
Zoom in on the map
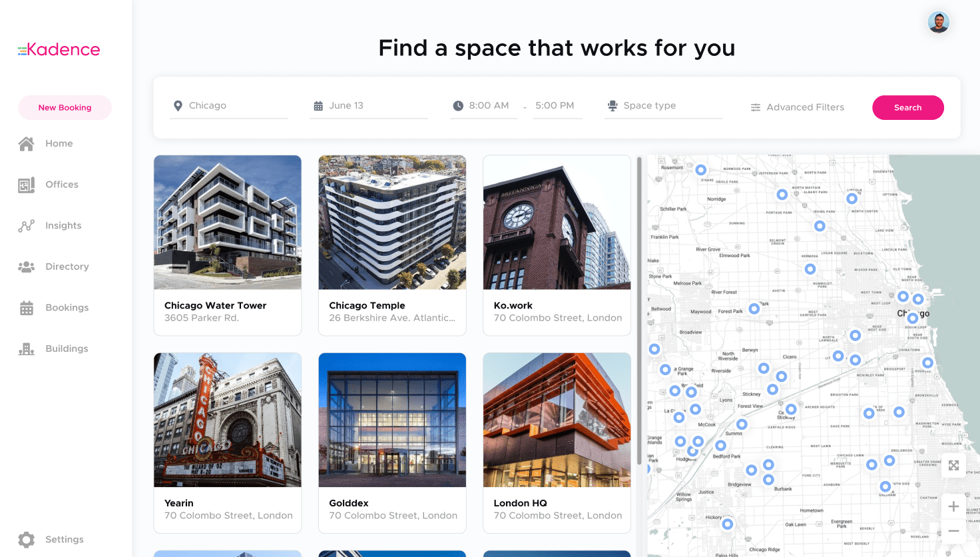pos(953,506)
